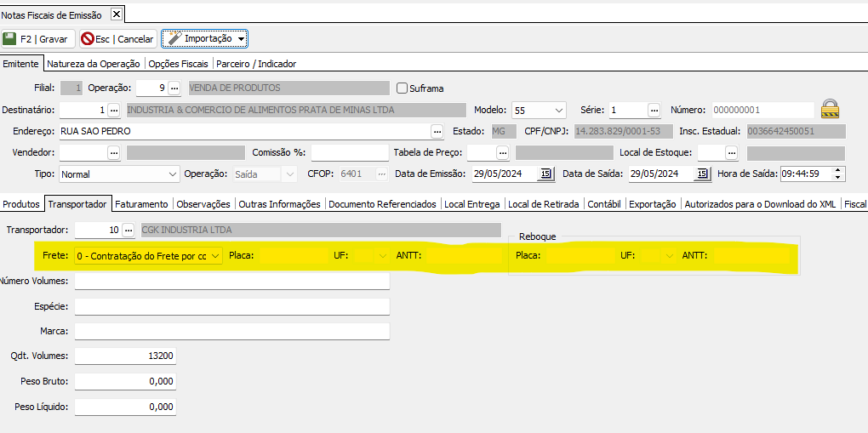Open the Natureza da Operação tab

94,63
